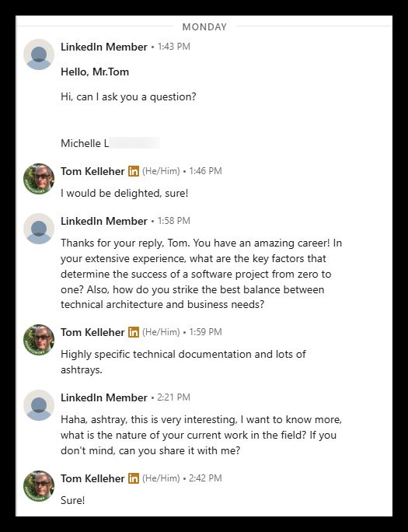Click the anonymous member avatar at 1:58 PM
The image size is (408, 532).
(x=39, y=229)
